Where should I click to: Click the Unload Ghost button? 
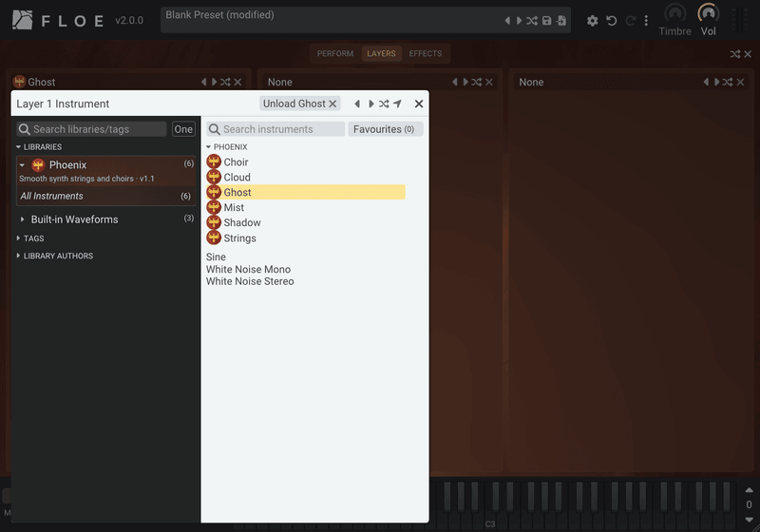(299, 104)
